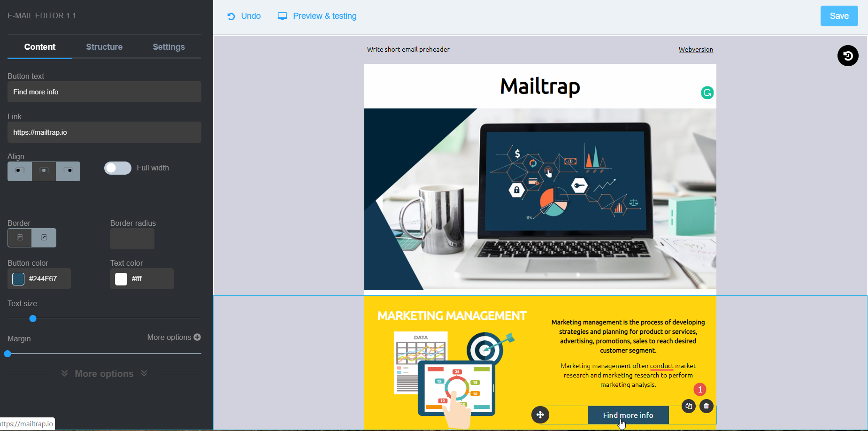Align button to the left
868x431 pixels.
pos(20,171)
